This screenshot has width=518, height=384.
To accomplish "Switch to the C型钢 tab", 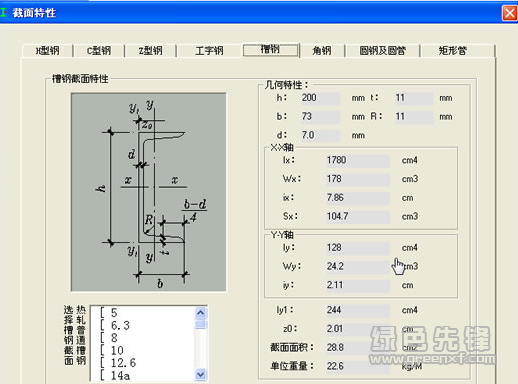I will pos(99,51).
